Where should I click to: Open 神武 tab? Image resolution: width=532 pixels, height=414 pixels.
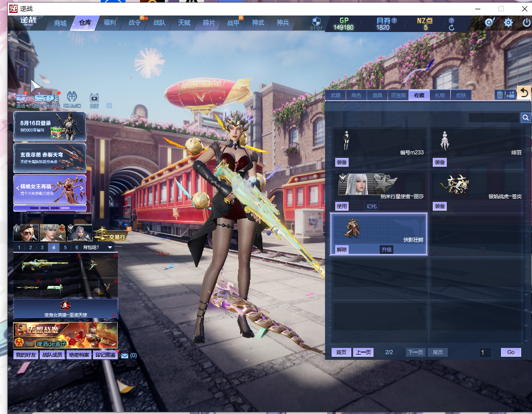point(258,23)
